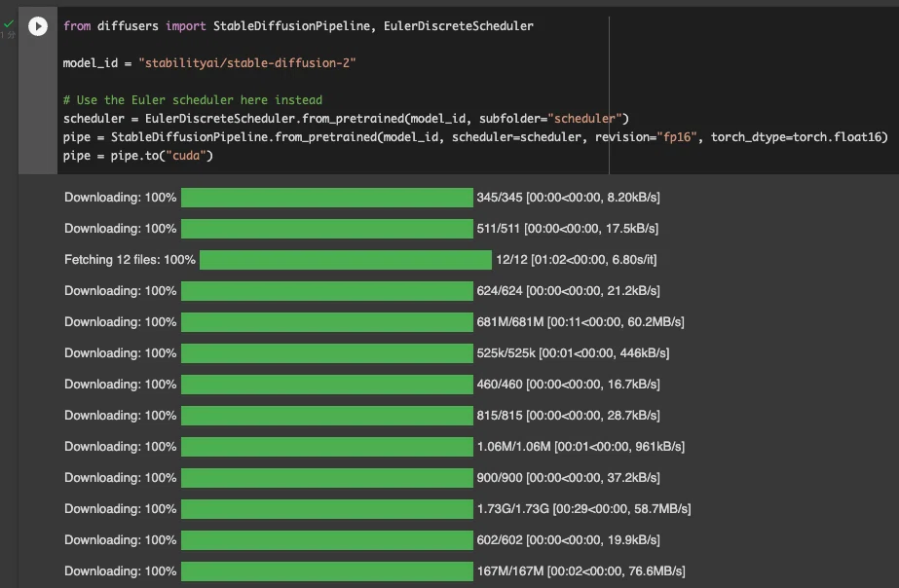This screenshot has width=899, height=588.
Task: Click the 525k/525k download progress bar
Action: pos(327,353)
